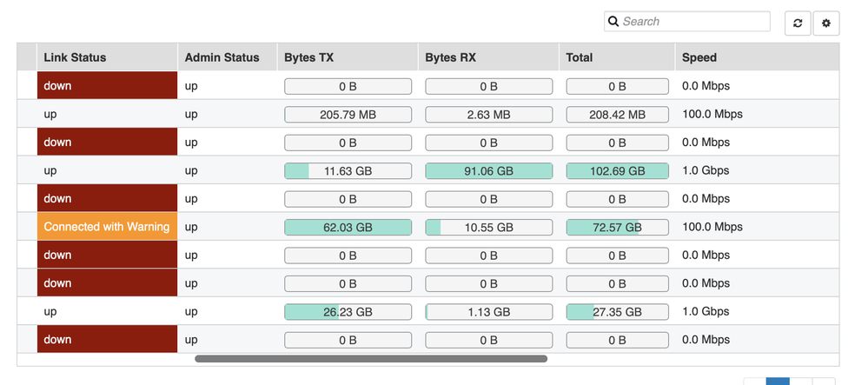Select the 27.35 GB Total bar
Viewport: 868px width, 385px height.
617,312
